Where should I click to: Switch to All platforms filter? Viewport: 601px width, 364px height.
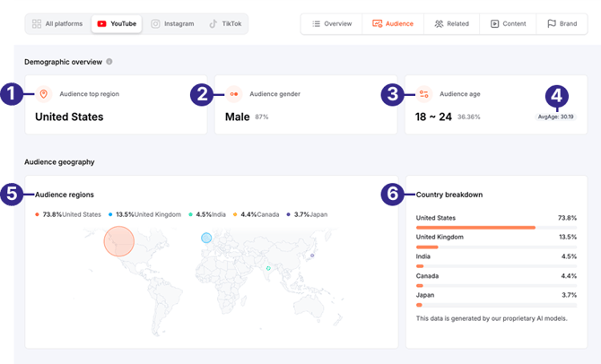coord(57,24)
